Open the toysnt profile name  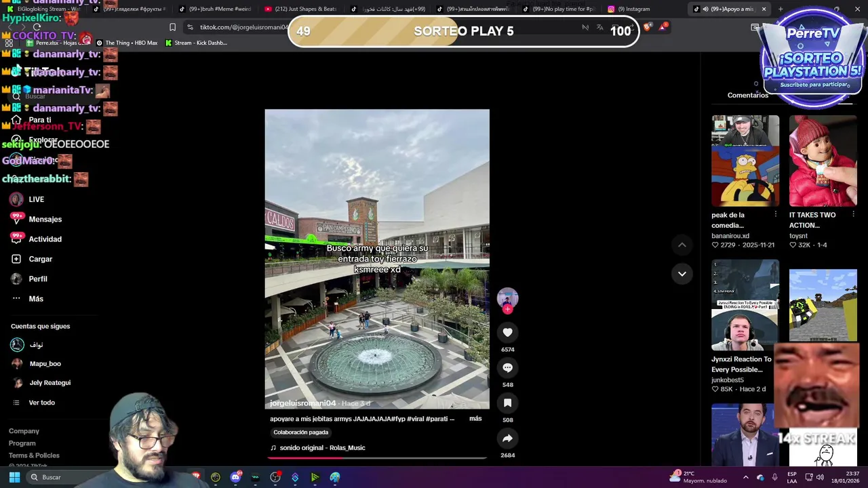[798, 236]
